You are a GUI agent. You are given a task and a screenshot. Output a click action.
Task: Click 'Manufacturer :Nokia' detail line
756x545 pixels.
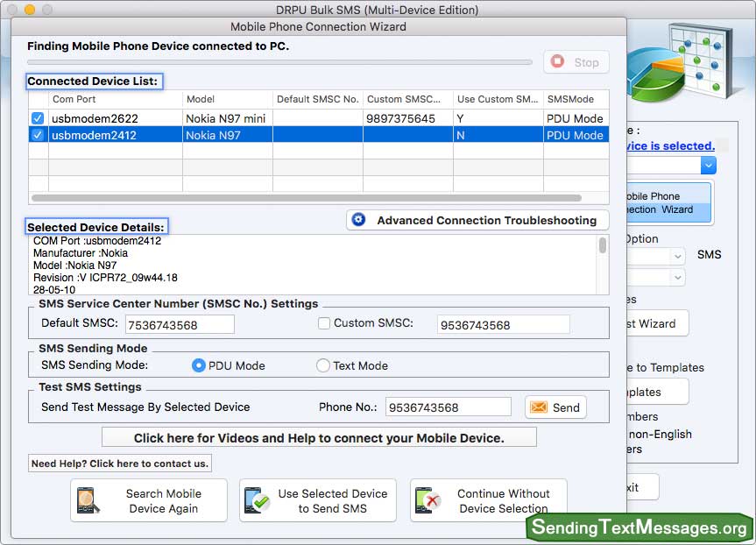[81, 252]
